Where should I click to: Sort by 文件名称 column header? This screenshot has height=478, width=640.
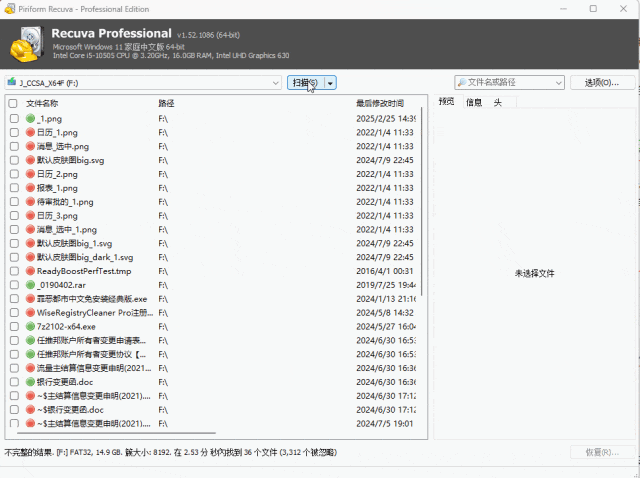click(x=42, y=103)
